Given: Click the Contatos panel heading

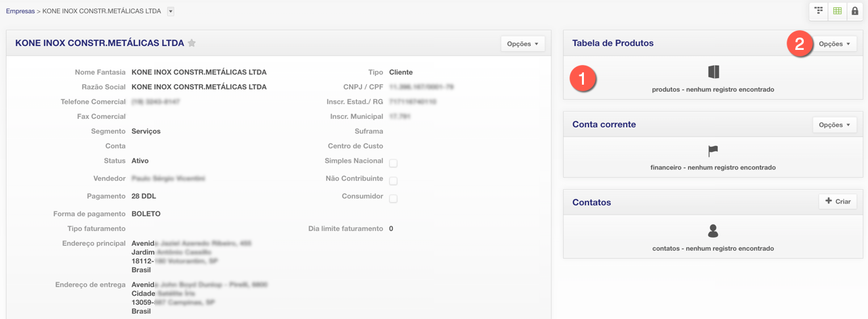Looking at the screenshot, I should pyautogui.click(x=591, y=202).
